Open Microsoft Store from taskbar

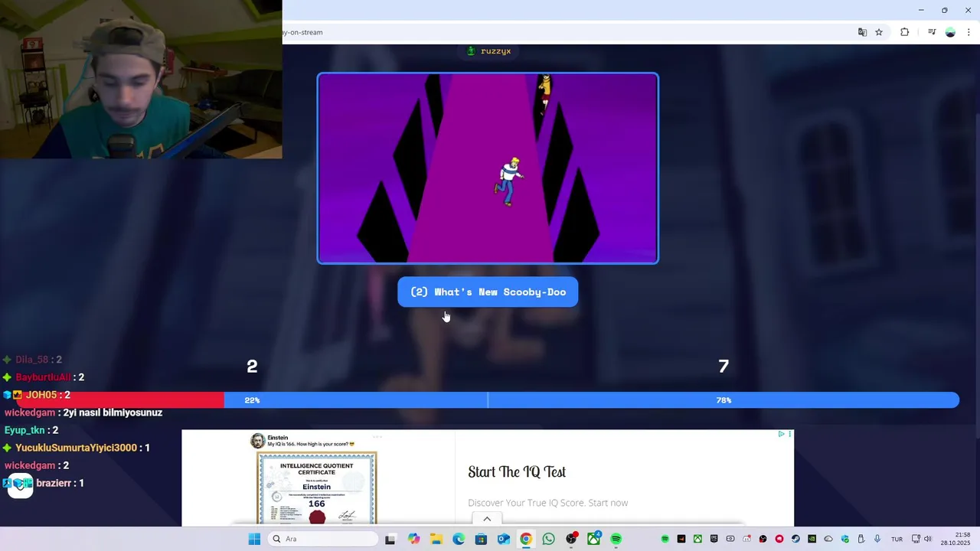click(481, 539)
